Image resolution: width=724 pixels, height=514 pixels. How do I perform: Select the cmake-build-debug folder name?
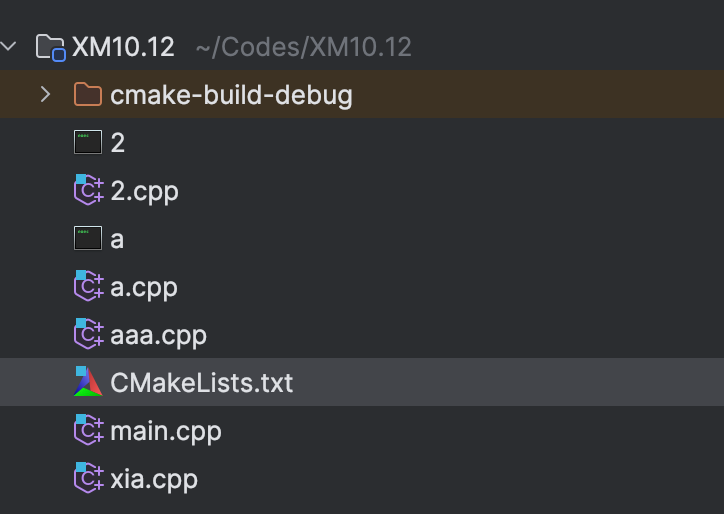click(x=231, y=95)
